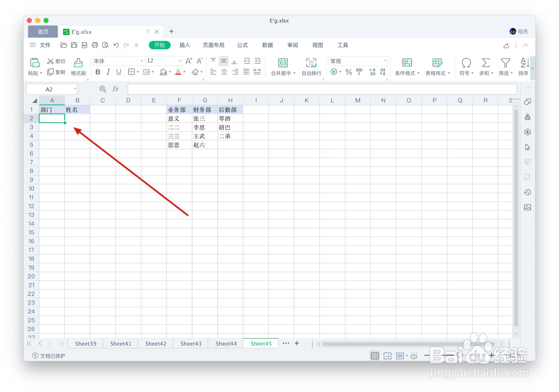Decrease decimal places

(383, 72)
